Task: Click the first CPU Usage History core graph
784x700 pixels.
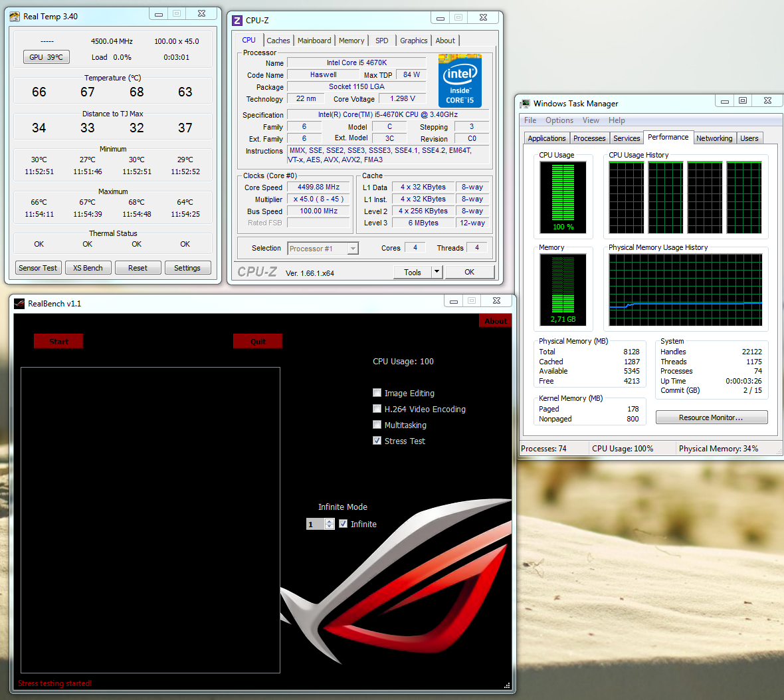Action: pos(626,197)
